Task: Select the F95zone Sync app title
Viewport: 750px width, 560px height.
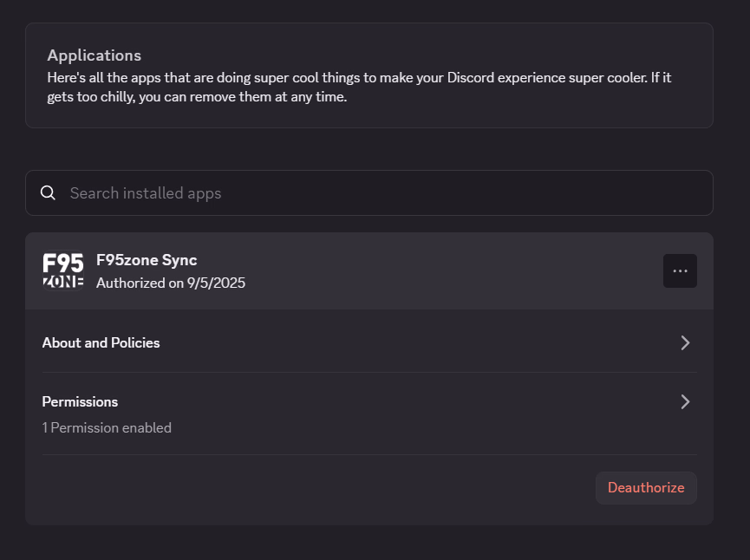Action: 147,260
